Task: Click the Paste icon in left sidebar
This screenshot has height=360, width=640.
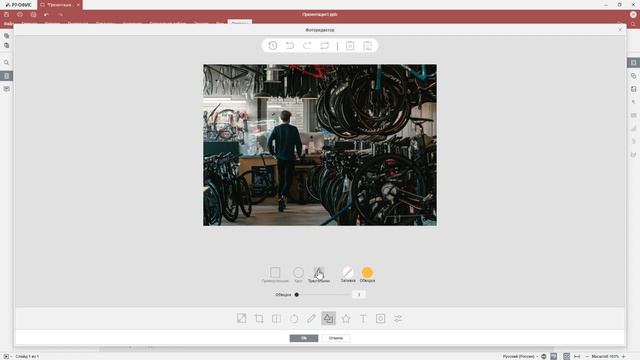Action: pos(7,45)
